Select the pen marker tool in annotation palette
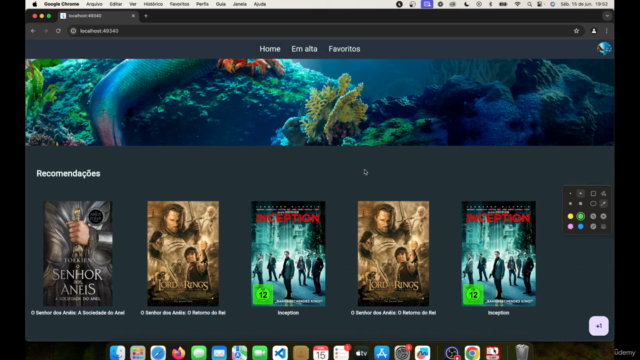 (603, 204)
